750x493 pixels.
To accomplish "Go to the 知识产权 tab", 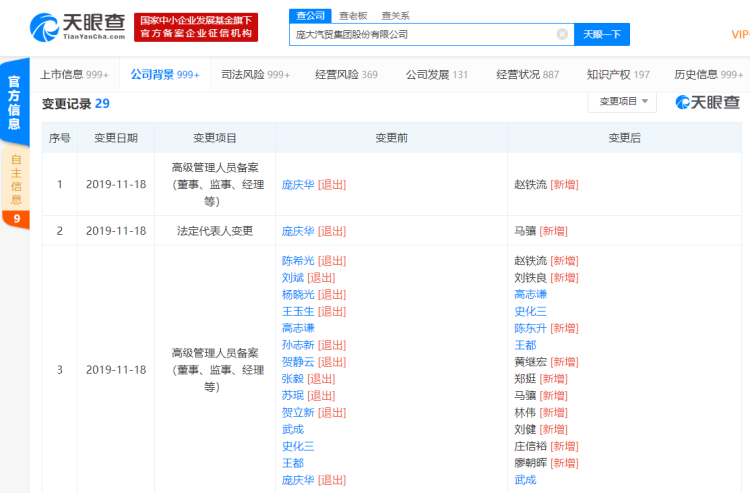I will point(618,74).
